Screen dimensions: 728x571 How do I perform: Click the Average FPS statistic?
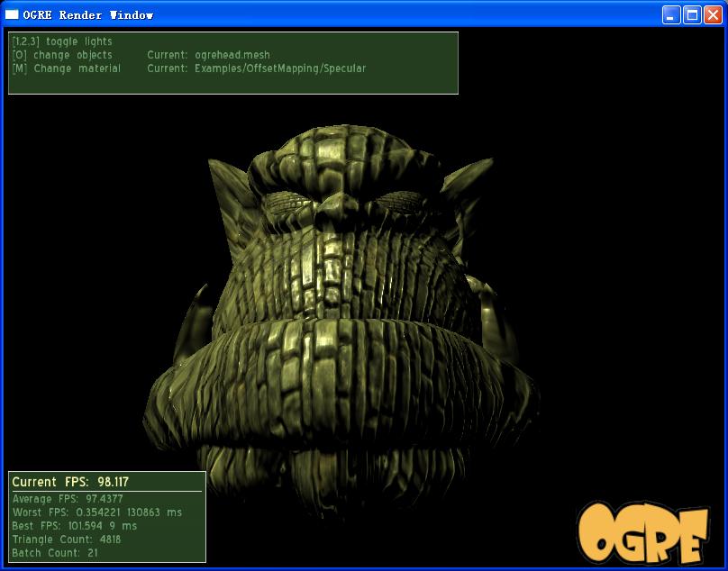68,499
